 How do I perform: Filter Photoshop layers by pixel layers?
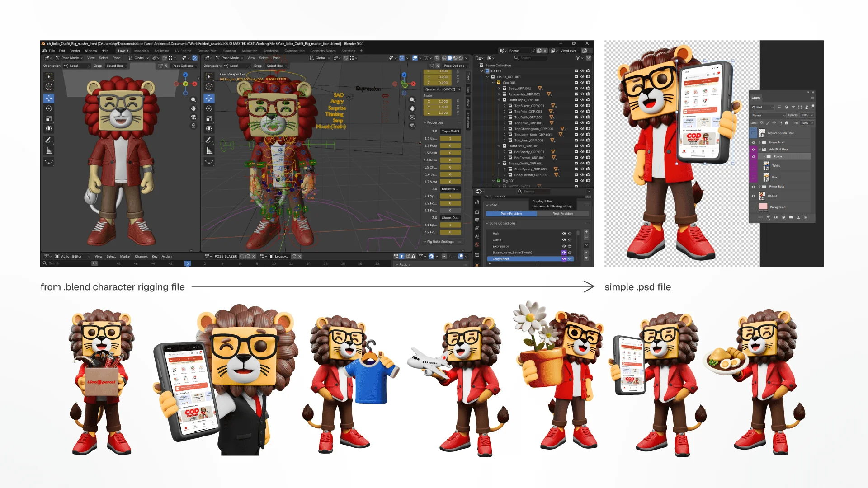779,108
